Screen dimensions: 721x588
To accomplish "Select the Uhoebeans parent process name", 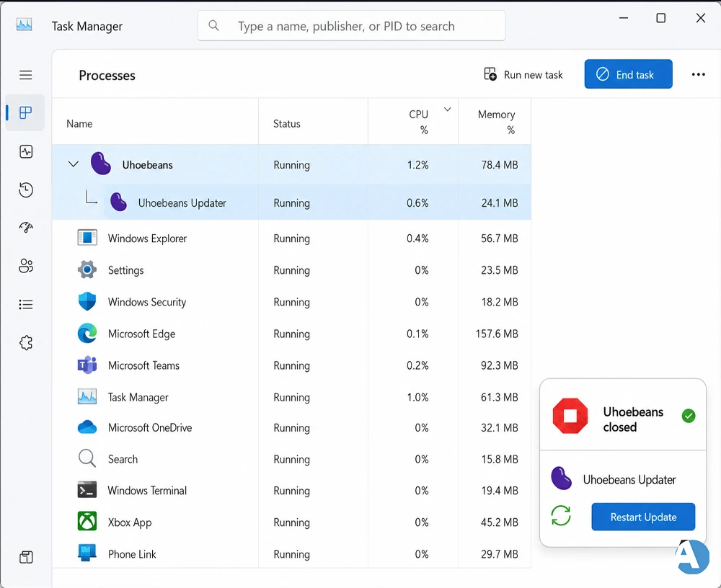I will [148, 164].
